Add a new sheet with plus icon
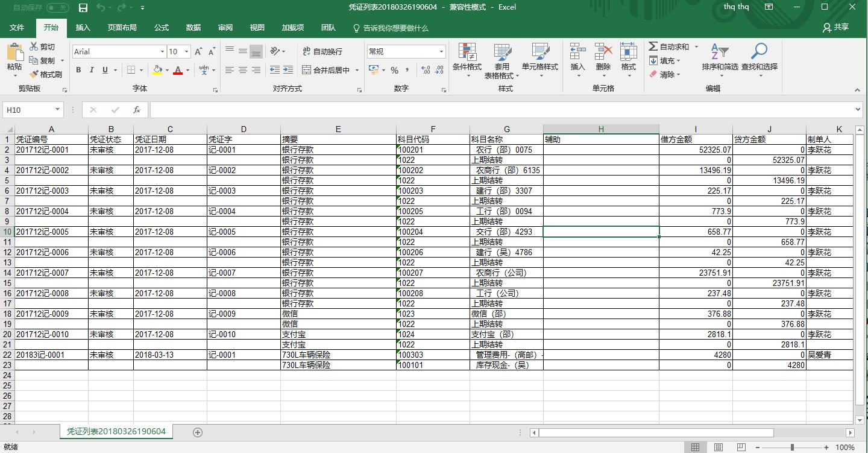868x453 pixels. click(x=197, y=432)
